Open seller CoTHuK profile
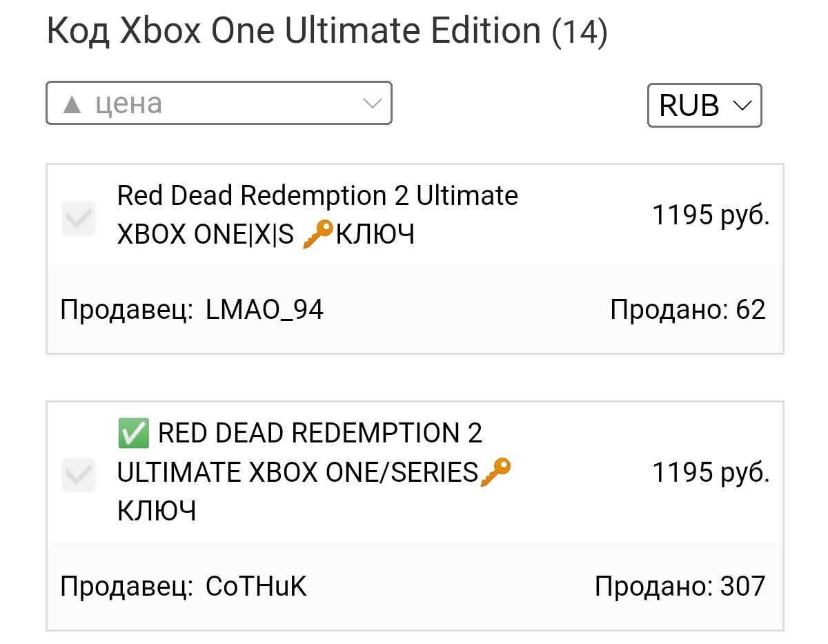 (256, 587)
